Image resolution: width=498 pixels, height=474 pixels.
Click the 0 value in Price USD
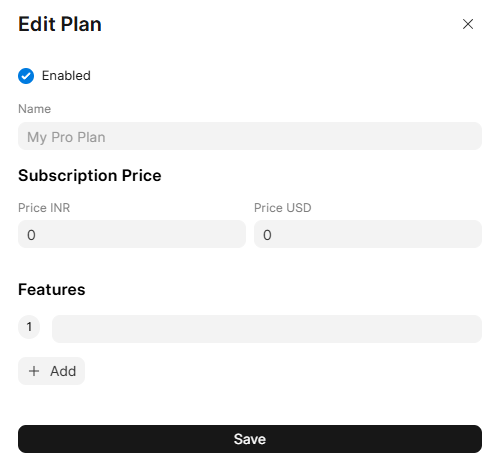(267, 235)
